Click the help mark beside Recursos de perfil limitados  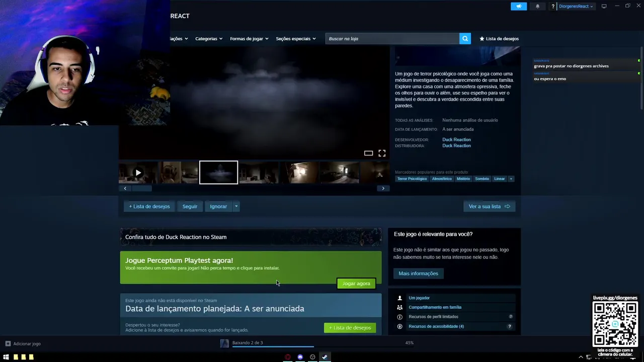[511, 317]
